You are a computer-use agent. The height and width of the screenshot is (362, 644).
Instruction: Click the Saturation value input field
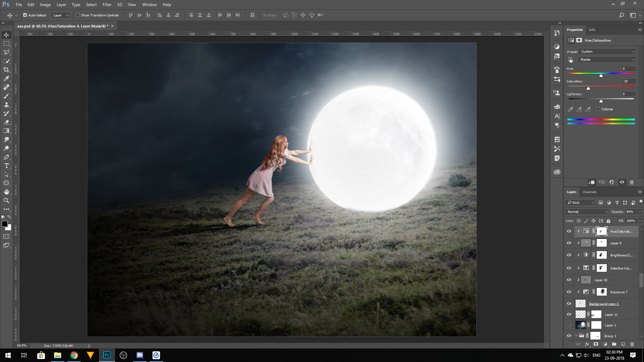point(628,81)
